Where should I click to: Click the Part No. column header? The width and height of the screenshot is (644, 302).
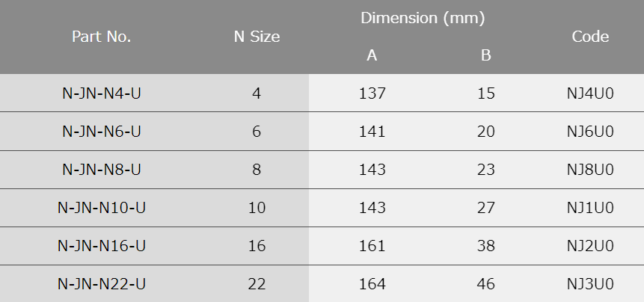(102, 37)
